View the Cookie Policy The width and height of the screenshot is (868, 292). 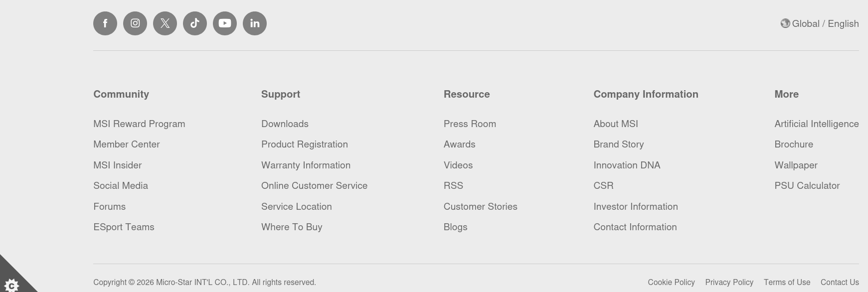click(671, 283)
